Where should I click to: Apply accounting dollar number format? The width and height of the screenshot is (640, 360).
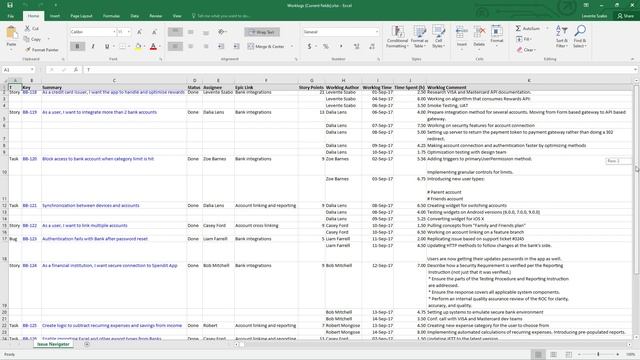(x=309, y=47)
